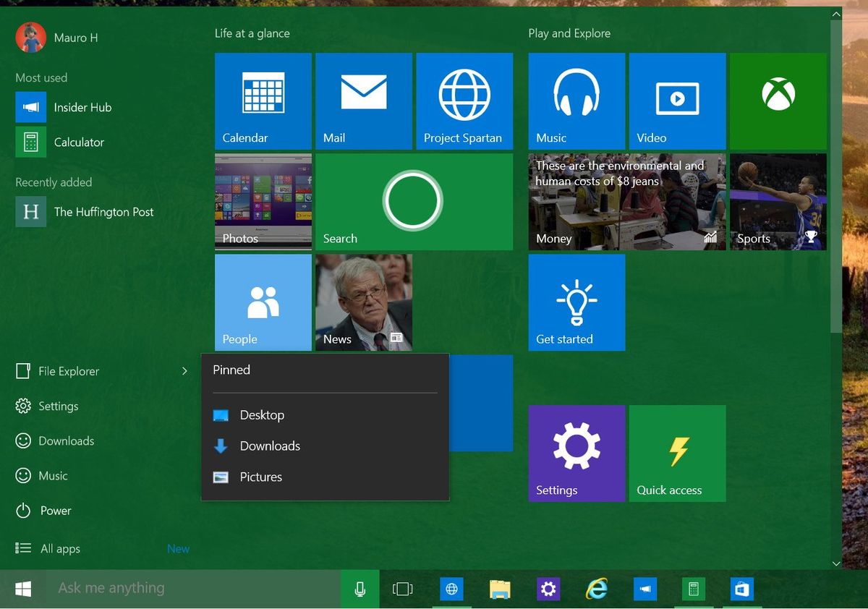Open the Power menu

[x=54, y=511]
